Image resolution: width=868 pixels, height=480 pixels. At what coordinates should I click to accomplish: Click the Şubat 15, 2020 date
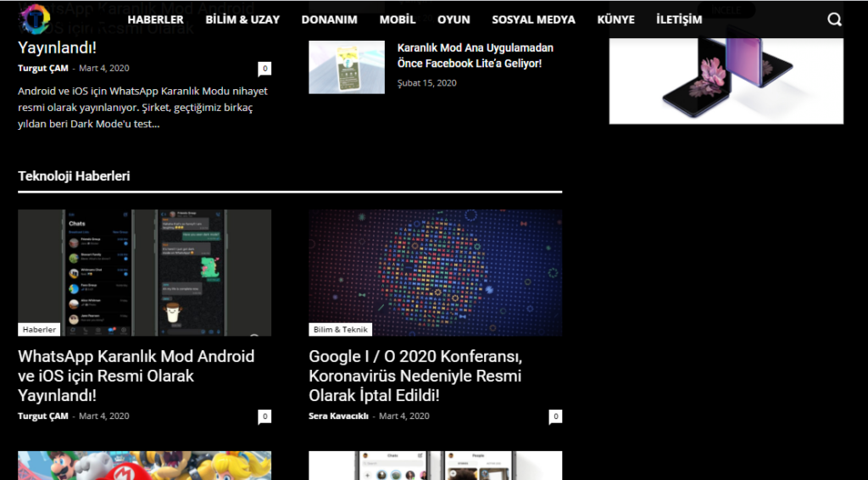[427, 83]
